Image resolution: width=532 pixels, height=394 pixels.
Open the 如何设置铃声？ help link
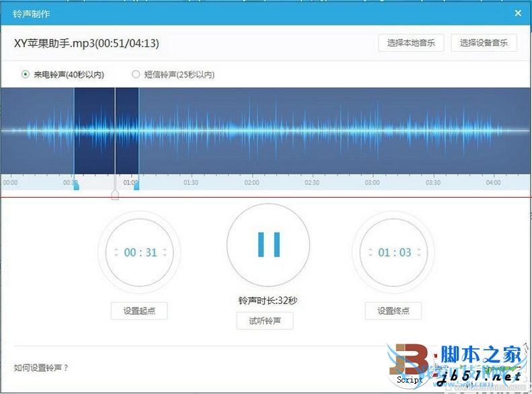click(x=41, y=368)
